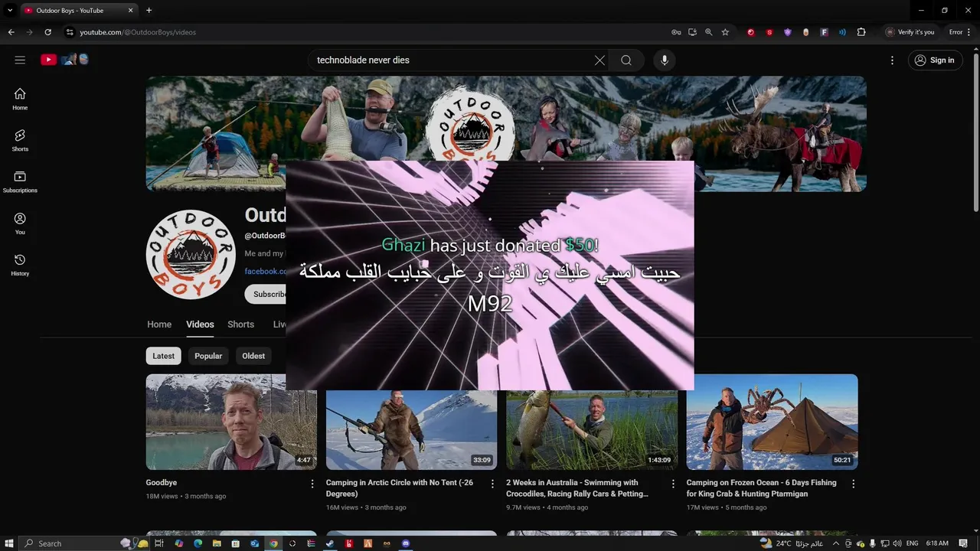980x551 pixels.
Task: Open the Chrome Error menu
Action: (x=960, y=32)
